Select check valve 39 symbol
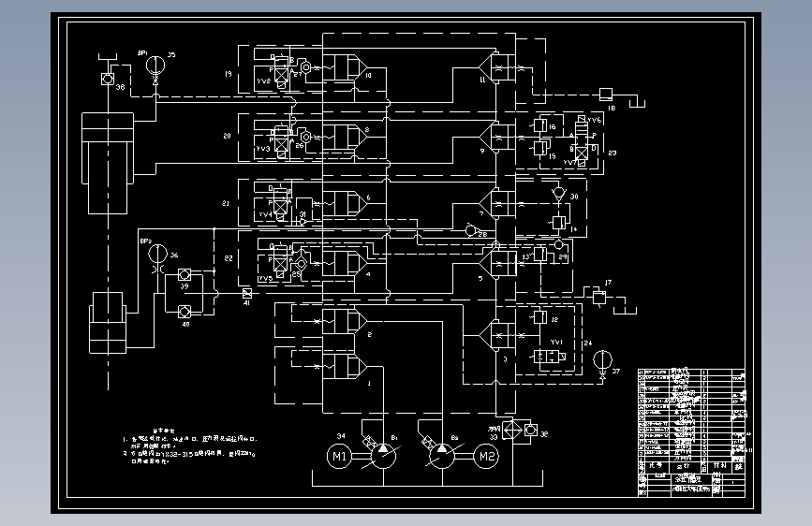 [x=185, y=274]
